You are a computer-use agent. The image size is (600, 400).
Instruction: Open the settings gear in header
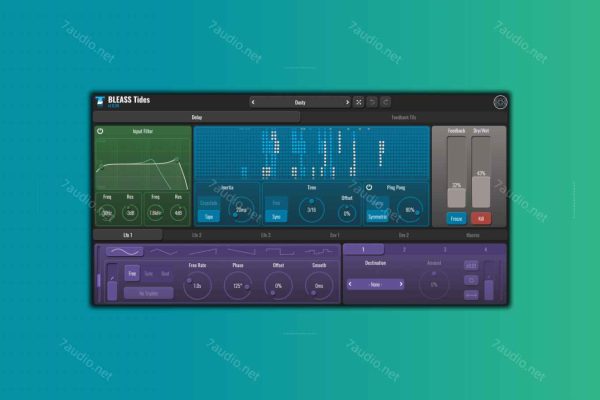coord(500,102)
